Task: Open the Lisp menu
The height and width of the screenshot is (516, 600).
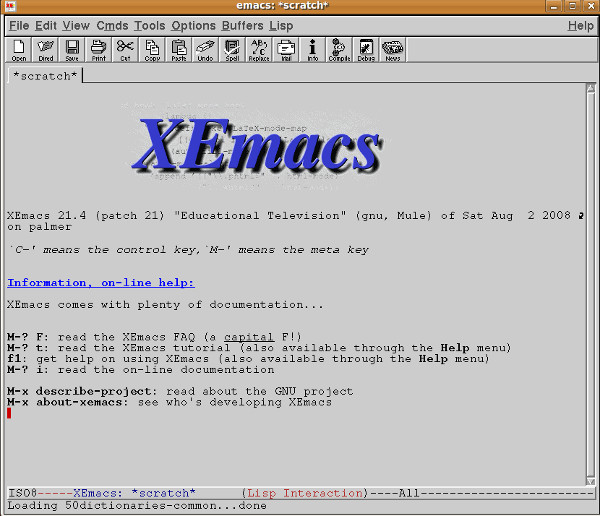Action: [281, 26]
